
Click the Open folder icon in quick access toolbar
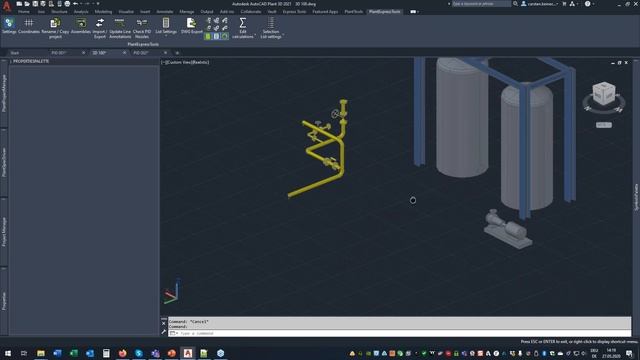pyautogui.click(x=27, y=4)
